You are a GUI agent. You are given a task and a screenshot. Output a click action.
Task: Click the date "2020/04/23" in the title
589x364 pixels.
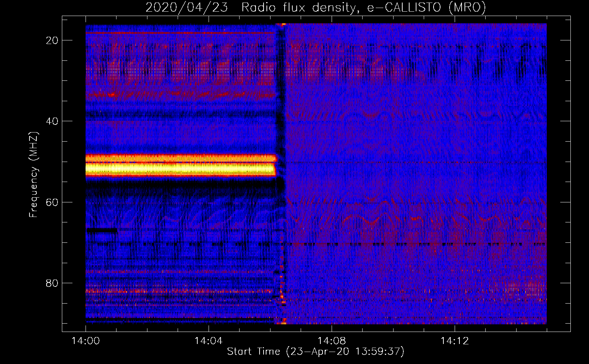click(x=187, y=7)
